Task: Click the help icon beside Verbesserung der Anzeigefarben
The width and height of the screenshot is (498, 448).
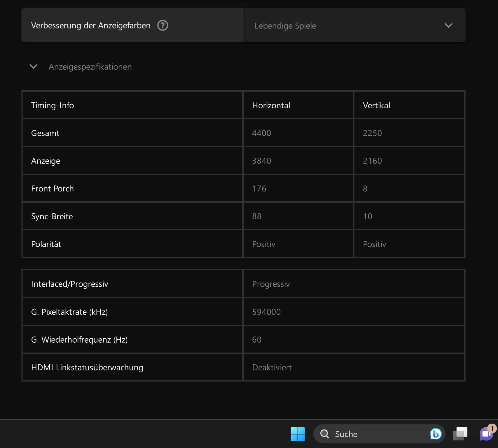Action: (163, 25)
